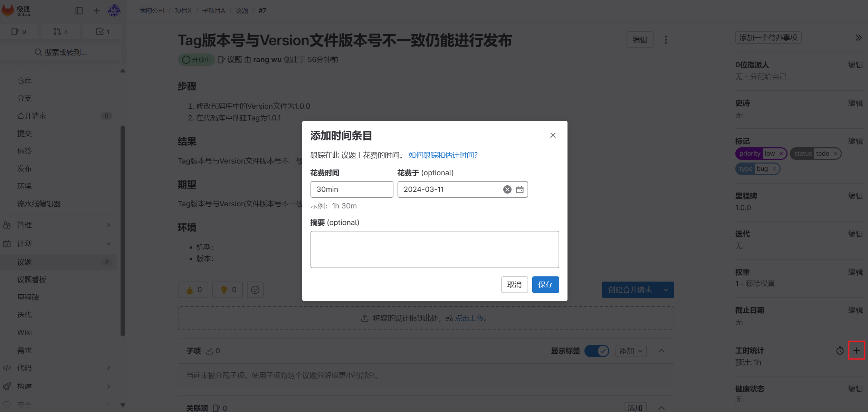Click the GitLab fox logo
Viewport: 868px width, 412px height.
(x=8, y=11)
